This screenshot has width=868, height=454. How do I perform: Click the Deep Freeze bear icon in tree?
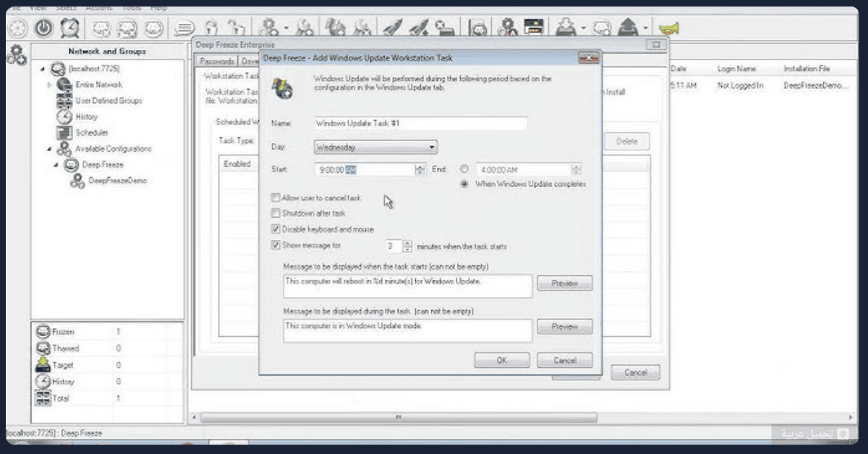pos(72,165)
